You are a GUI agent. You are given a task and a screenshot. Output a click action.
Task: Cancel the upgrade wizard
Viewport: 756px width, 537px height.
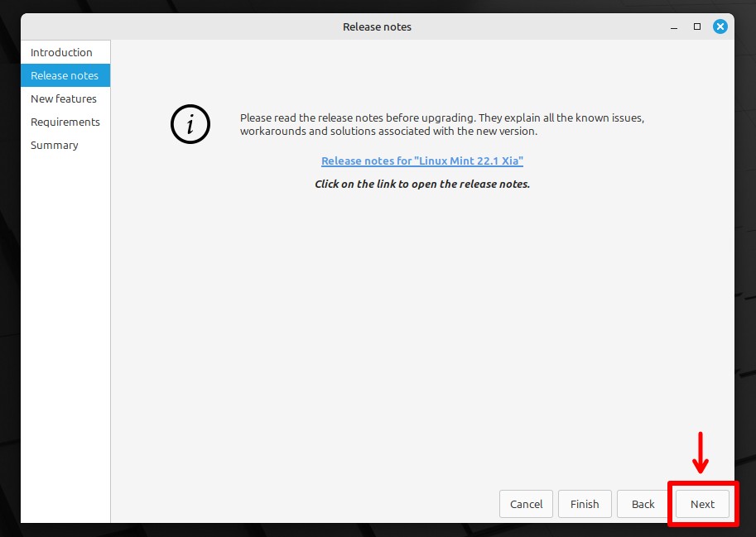pyautogui.click(x=526, y=504)
